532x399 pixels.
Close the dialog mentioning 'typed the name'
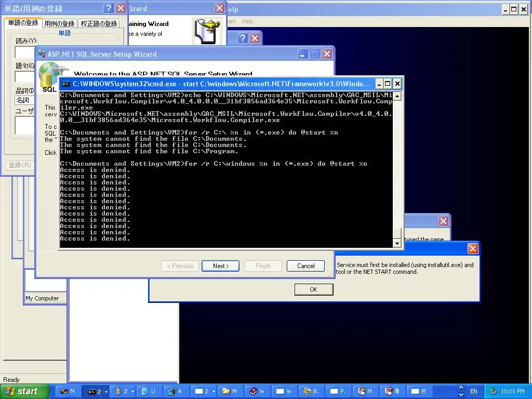pos(444,221)
